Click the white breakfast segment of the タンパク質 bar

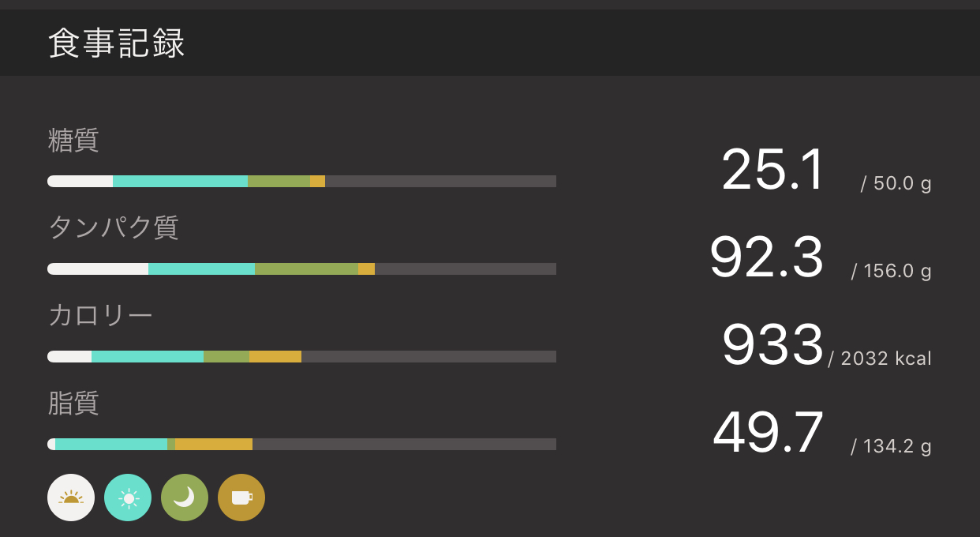pos(98,269)
